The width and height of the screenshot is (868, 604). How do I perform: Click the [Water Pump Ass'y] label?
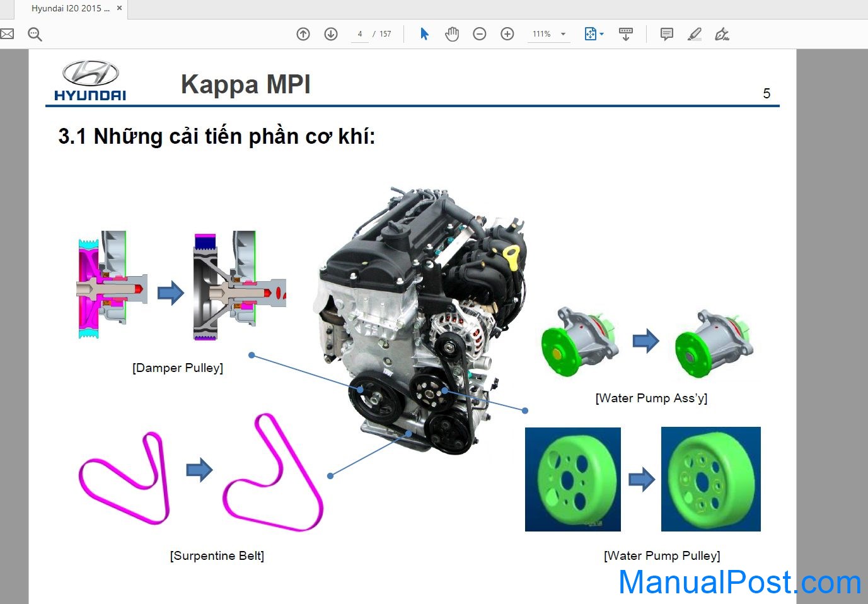[x=651, y=398]
